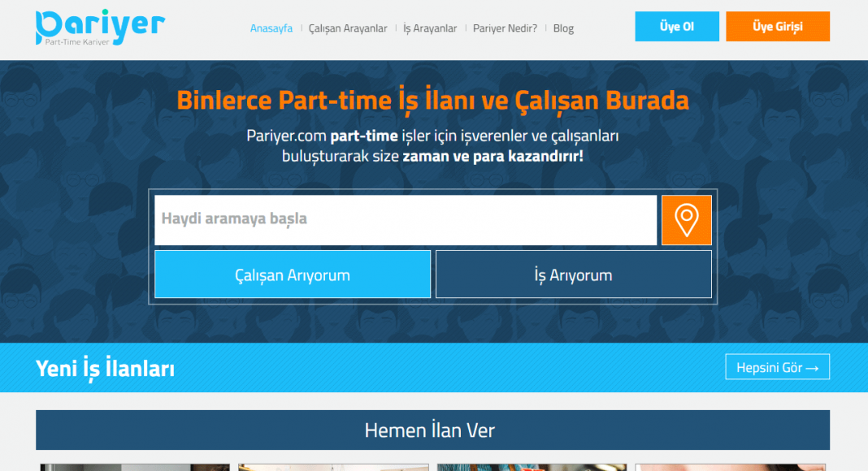This screenshot has height=471, width=868.
Task: Go to Çalışan Arayanlar page
Action: (x=348, y=28)
